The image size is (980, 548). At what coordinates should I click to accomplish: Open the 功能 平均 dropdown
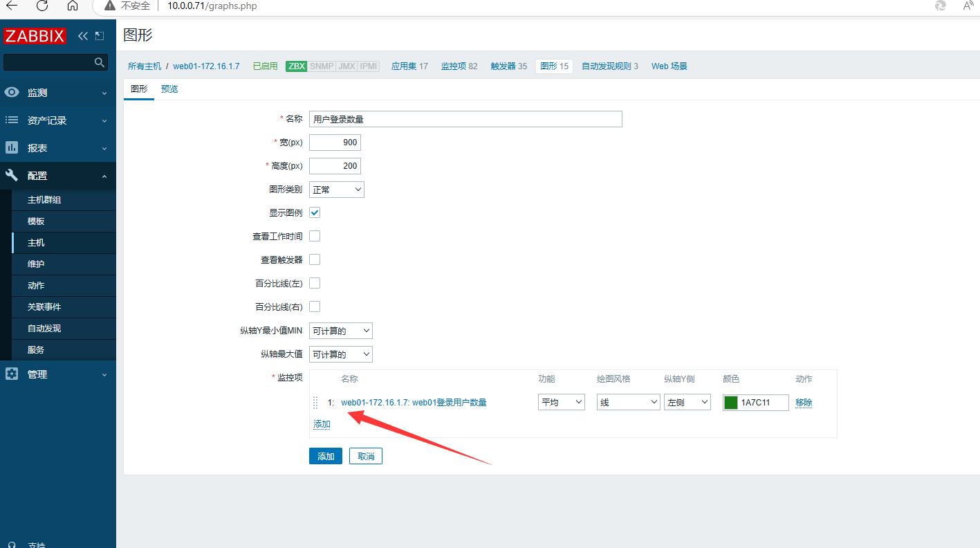coord(562,402)
